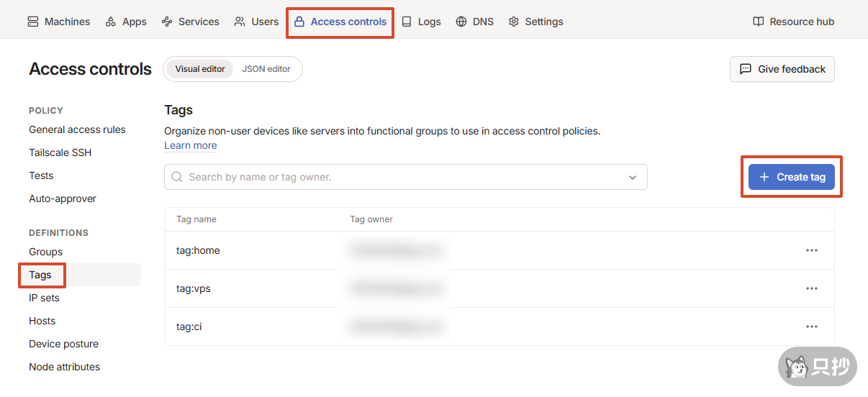Click the plus icon on Create tag

tap(764, 177)
